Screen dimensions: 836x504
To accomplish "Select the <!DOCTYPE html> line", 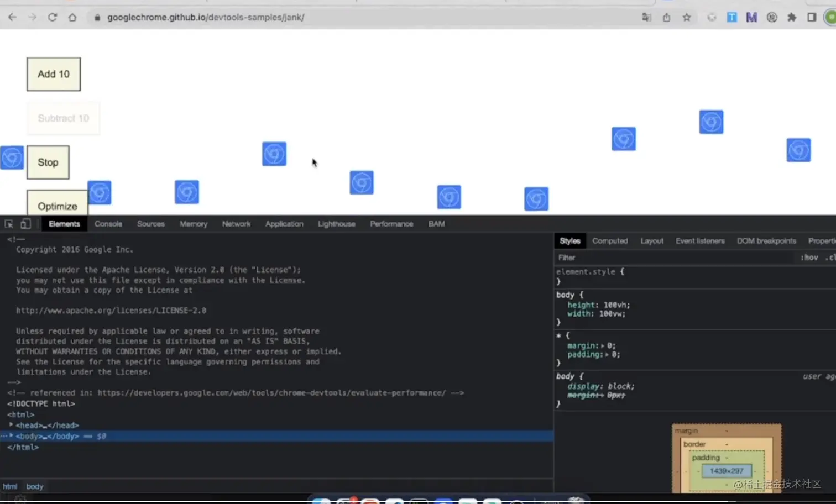I will coord(41,404).
